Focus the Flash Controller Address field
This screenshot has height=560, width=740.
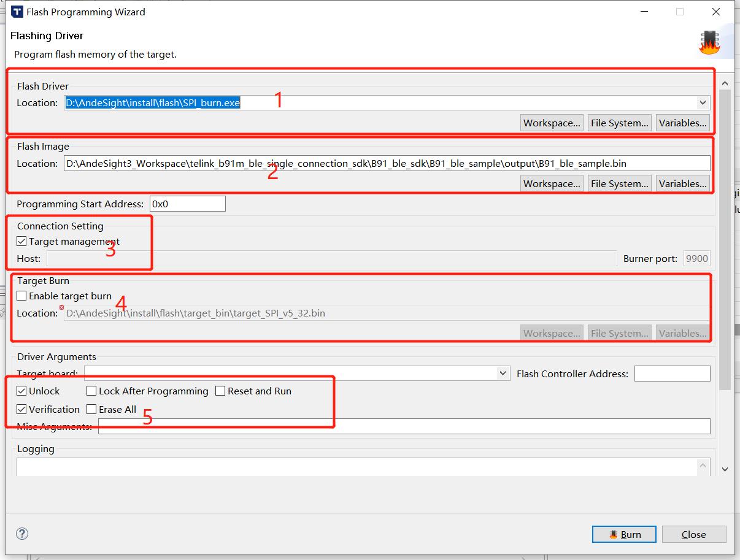(672, 374)
